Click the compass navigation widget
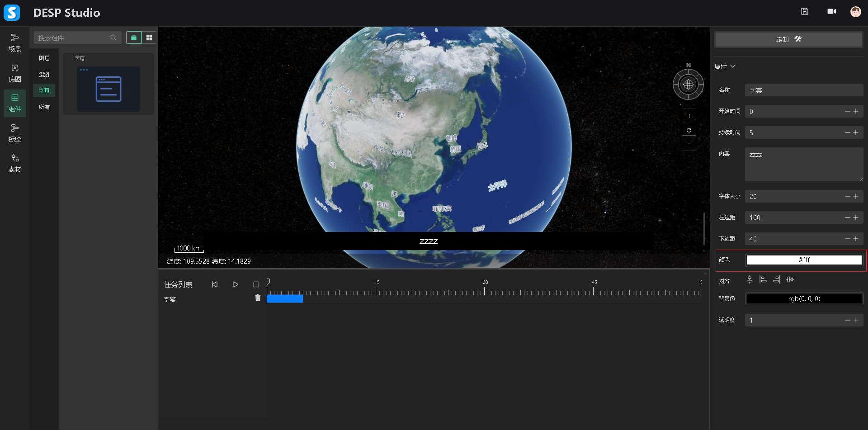 coord(688,85)
